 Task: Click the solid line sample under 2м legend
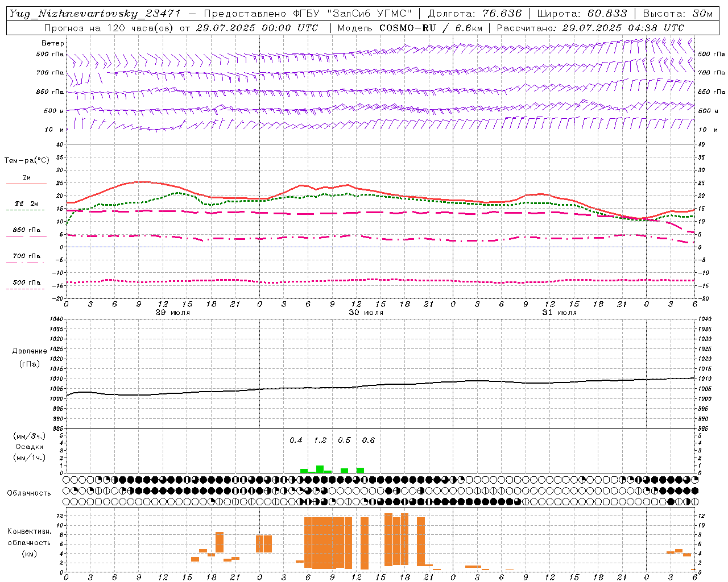point(26,184)
